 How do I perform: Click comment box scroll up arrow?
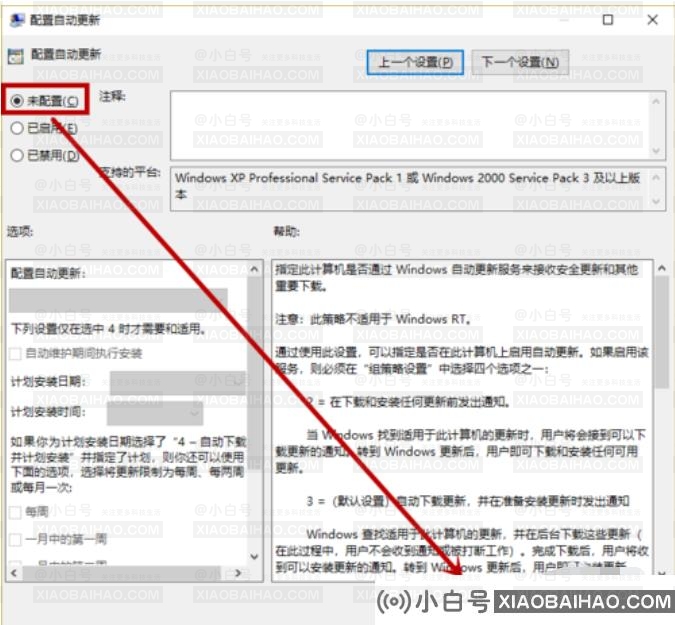656,102
